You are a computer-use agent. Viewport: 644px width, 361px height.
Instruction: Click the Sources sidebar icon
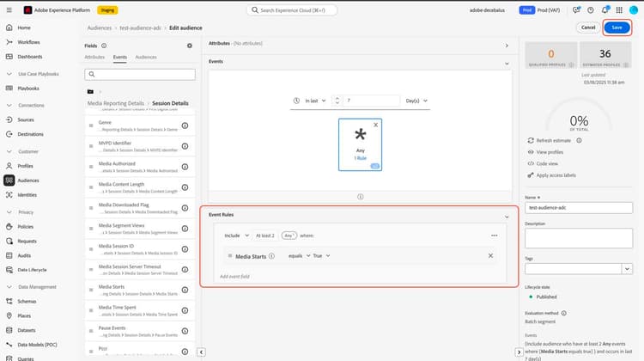tap(9, 119)
